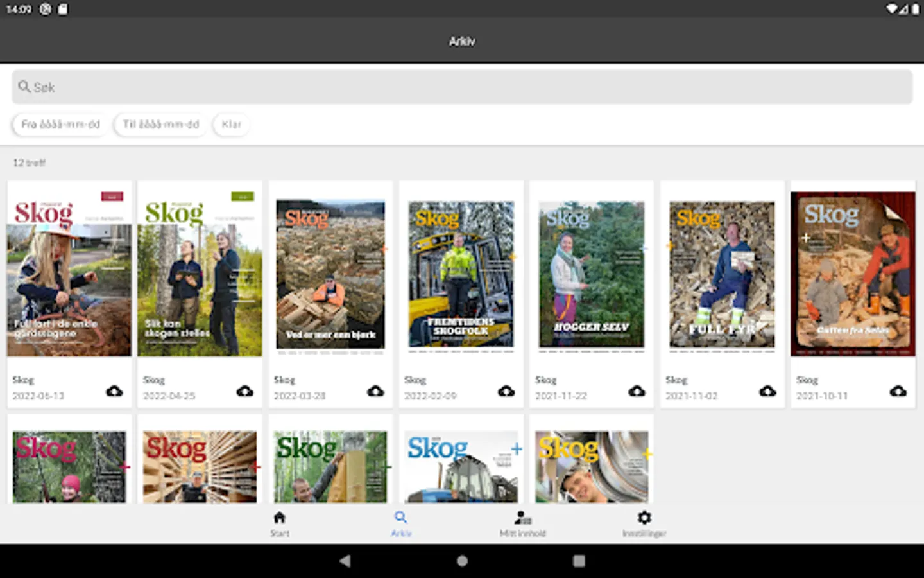This screenshot has height=578, width=924.
Task: Download the Skog 2021-11-02 issue
Action: 767,391
